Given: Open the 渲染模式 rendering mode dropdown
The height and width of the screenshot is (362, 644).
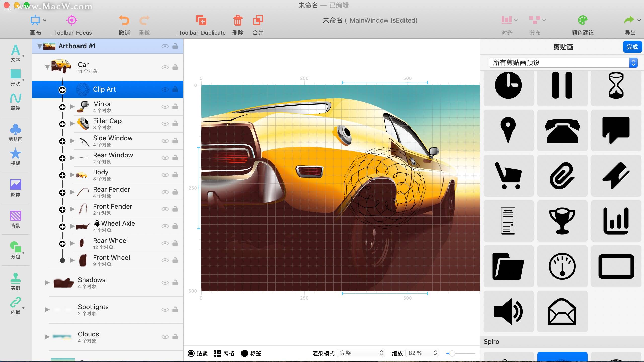Looking at the screenshot, I should (x=361, y=353).
